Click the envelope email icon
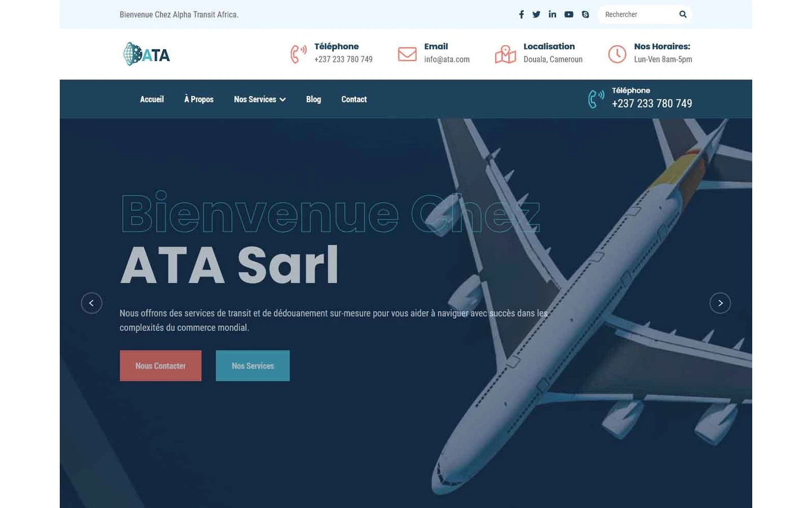This screenshot has height=508, width=812. (x=407, y=54)
